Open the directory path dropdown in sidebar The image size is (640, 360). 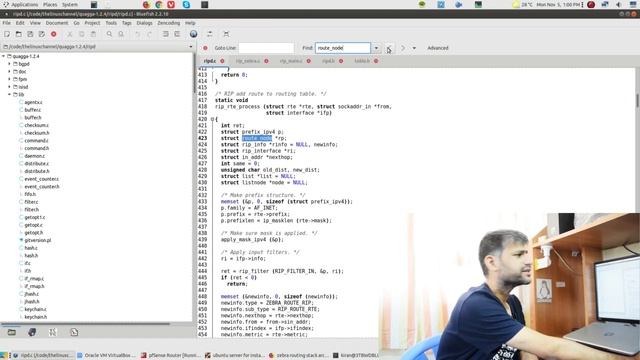[191, 47]
